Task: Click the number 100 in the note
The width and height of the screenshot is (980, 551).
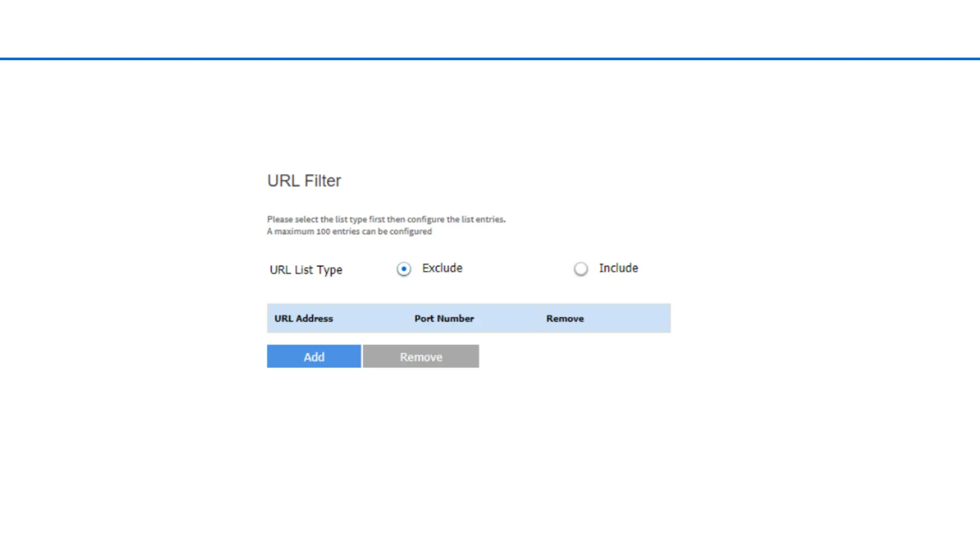Action: (323, 232)
